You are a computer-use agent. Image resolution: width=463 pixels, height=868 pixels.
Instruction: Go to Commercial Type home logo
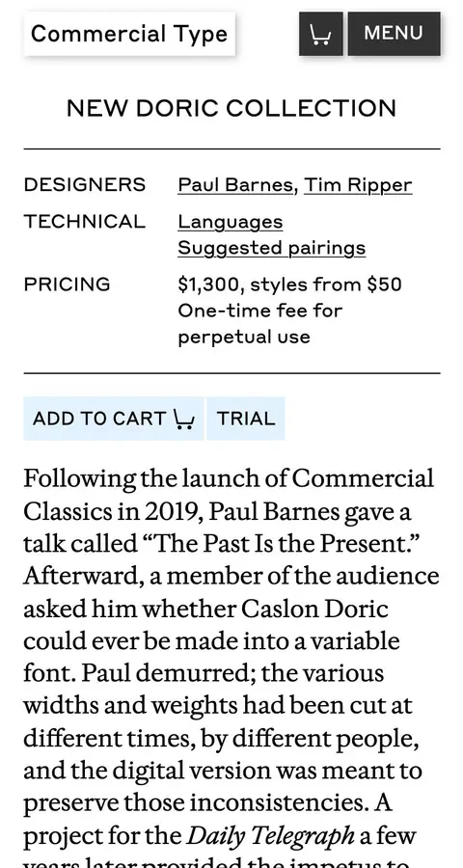(129, 34)
